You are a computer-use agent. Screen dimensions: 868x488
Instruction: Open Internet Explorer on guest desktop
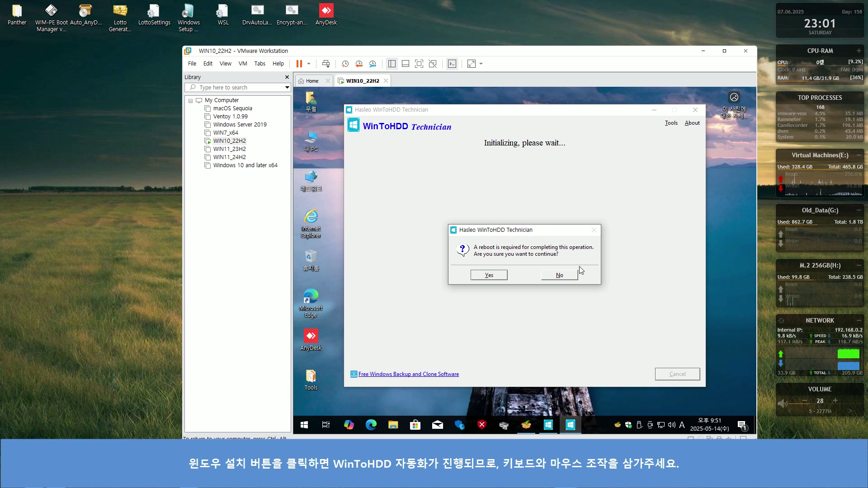point(311,224)
